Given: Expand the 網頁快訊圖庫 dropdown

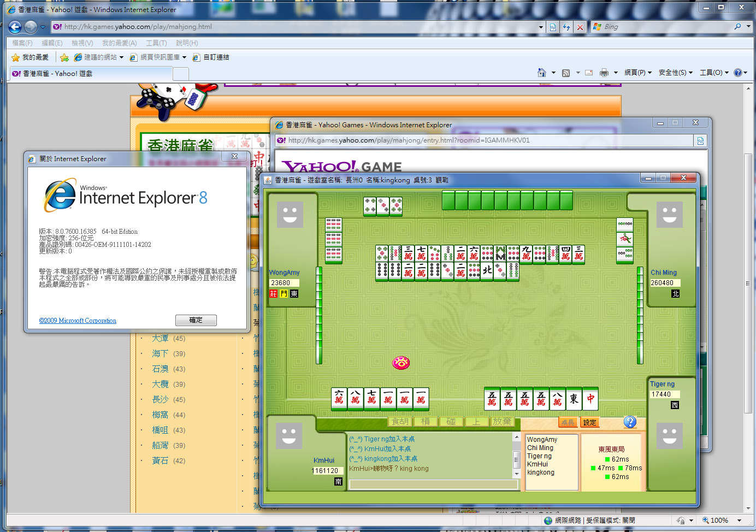Looking at the screenshot, I should 184,57.
